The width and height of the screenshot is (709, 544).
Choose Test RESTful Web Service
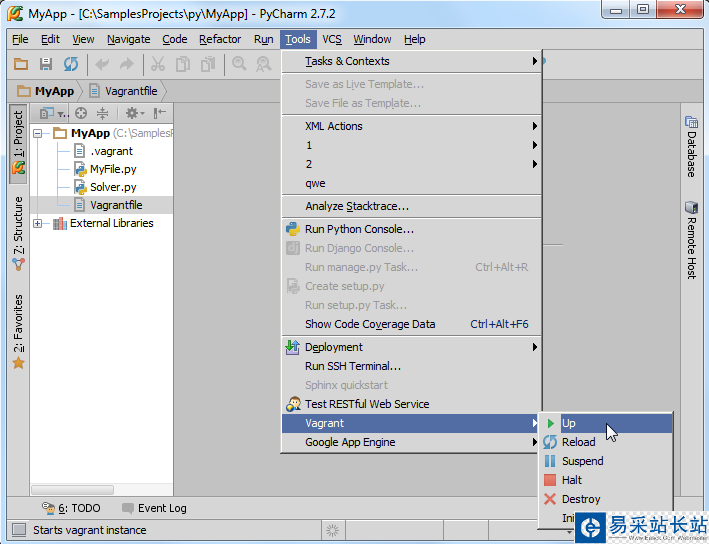[x=411, y=404]
